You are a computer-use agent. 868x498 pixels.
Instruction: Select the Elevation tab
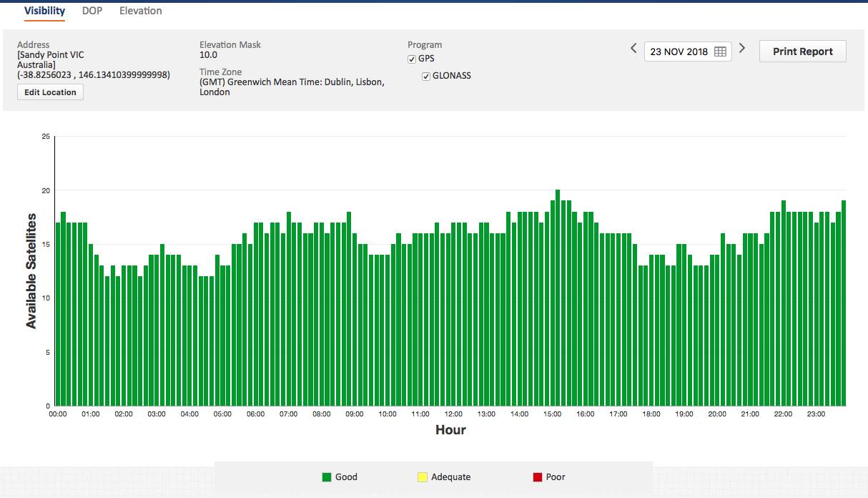(x=140, y=11)
